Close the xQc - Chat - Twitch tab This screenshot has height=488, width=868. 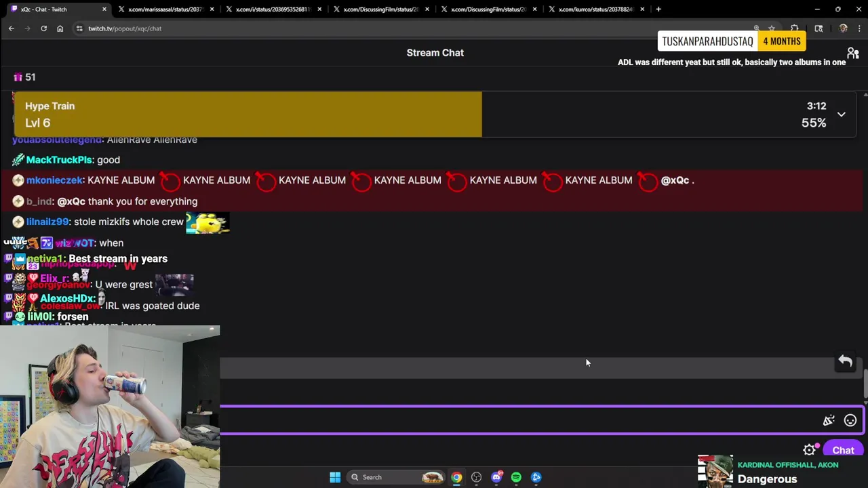[x=104, y=9]
